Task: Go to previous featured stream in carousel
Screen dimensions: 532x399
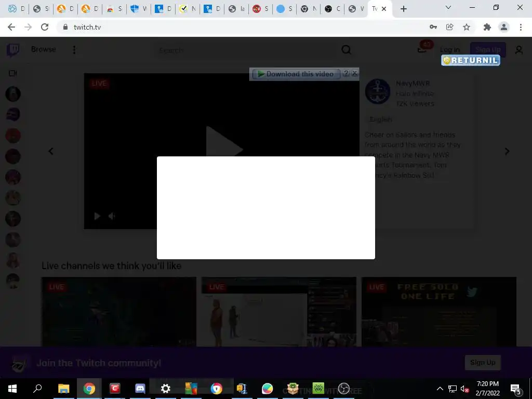Action: click(x=51, y=151)
